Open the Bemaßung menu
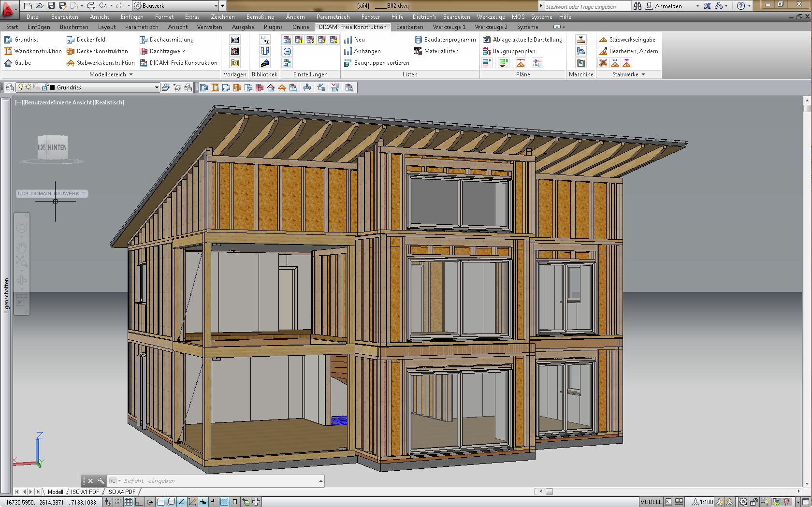 pos(260,17)
